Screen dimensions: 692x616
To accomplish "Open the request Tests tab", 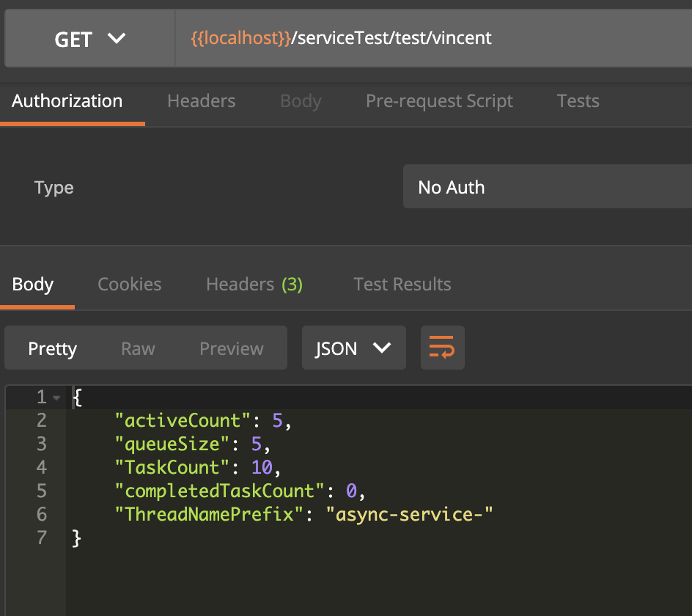I will tap(578, 101).
